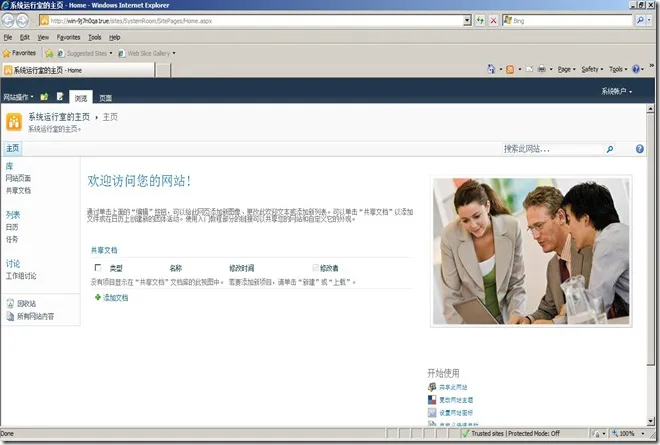Add to Favorites Bar star icon
Viewport: 660px width, 445px height.
pyautogui.click(x=49, y=53)
